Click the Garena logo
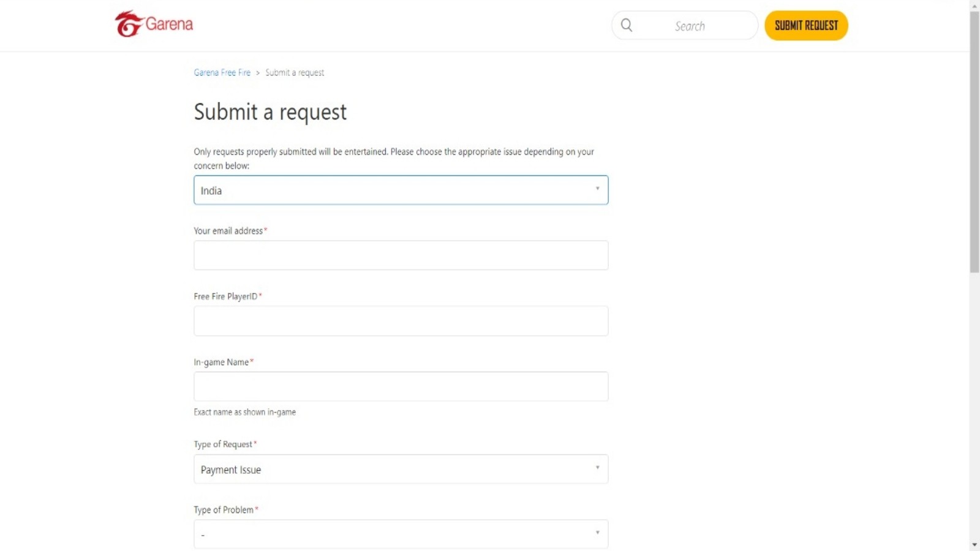Screen dimensions: 980x551 point(154,24)
